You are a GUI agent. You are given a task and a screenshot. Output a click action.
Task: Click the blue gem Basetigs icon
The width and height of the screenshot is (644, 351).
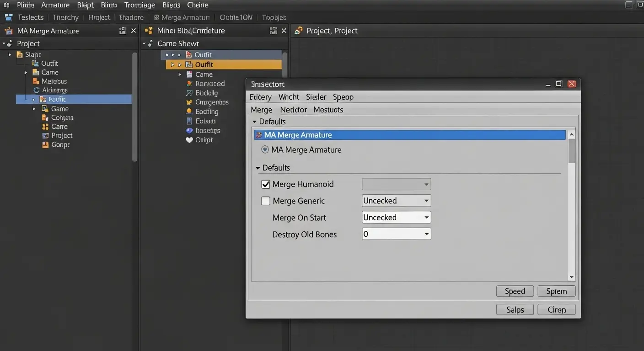[189, 130]
